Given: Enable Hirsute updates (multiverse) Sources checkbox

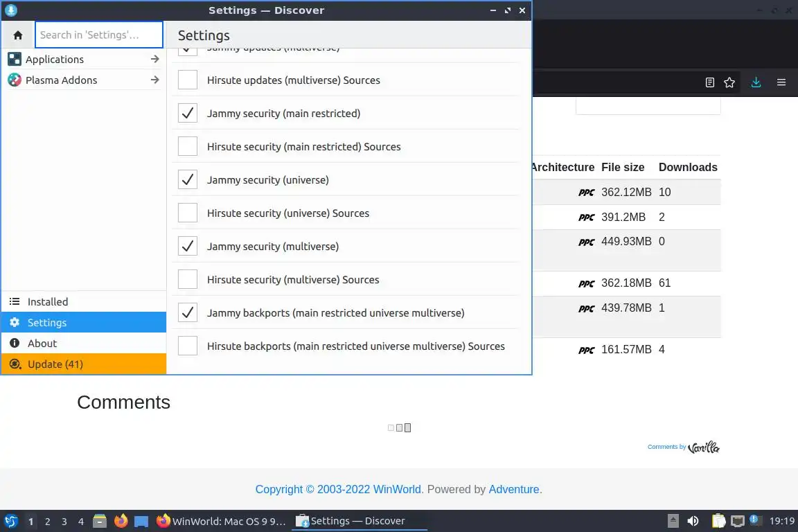Looking at the screenshot, I should pyautogui.click(x=188, y=80).
